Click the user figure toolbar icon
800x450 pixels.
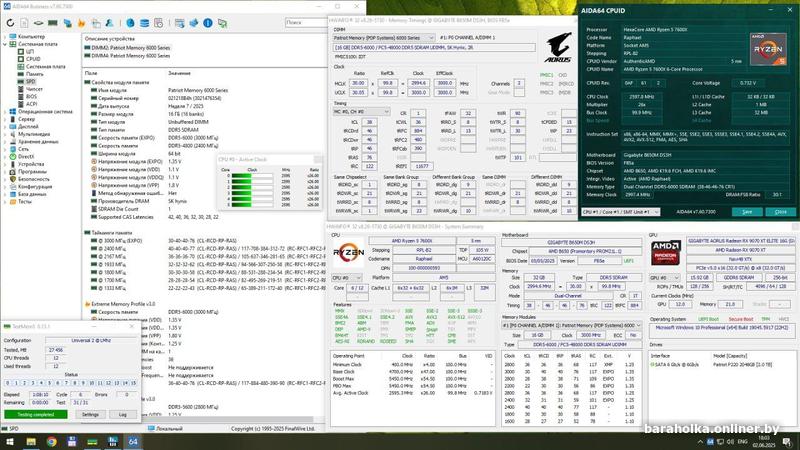(x=110, y=23)
